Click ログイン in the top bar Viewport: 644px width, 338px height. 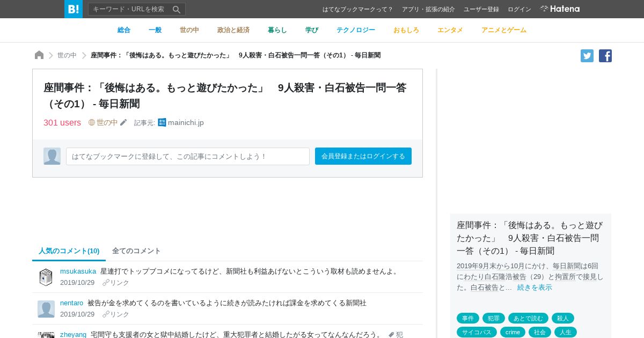point(519,9)
